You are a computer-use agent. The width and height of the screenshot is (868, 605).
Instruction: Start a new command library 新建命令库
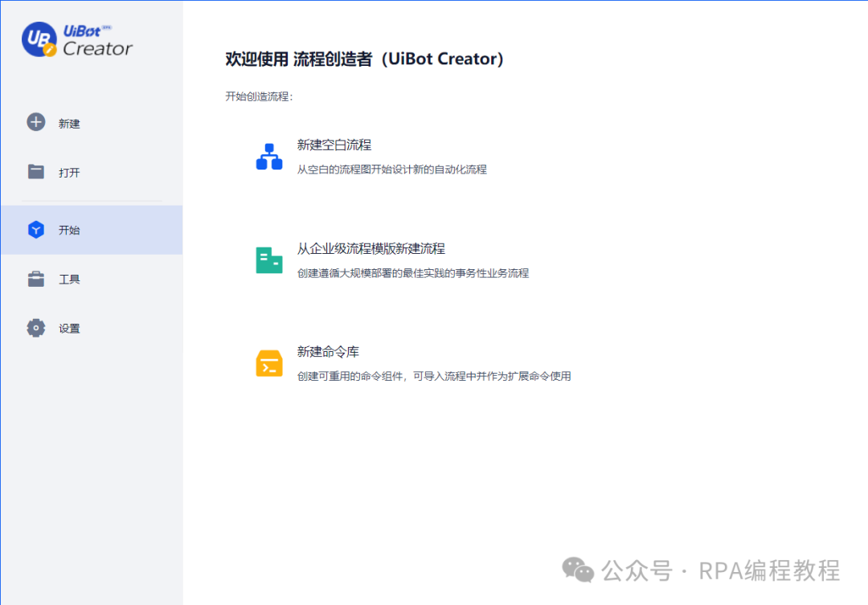328,351
